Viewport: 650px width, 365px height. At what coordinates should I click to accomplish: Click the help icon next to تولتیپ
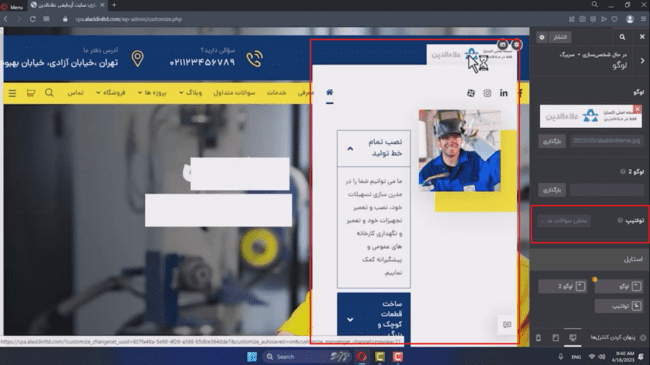pyautogui.click(x=620, y=220)
